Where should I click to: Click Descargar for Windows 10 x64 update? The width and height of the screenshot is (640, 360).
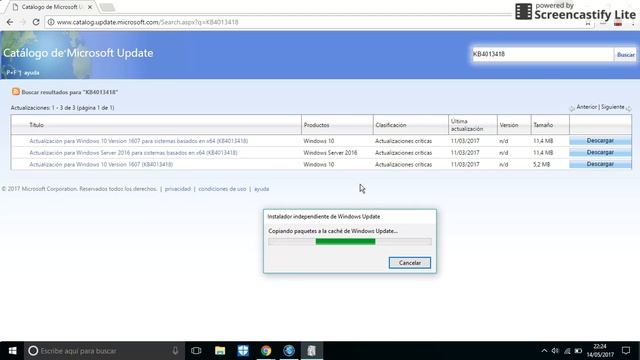[600, 140]
